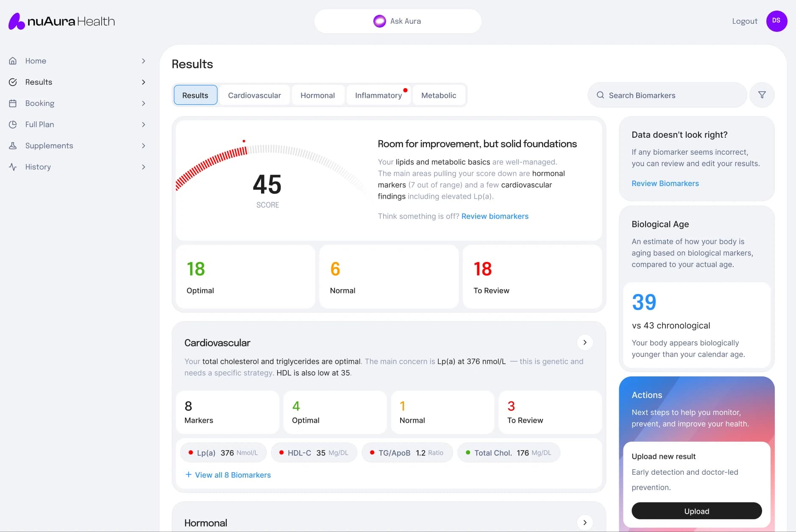Click the Ask Aura purple orb icon
Viewport: 796px width, 532px height.
379,21
